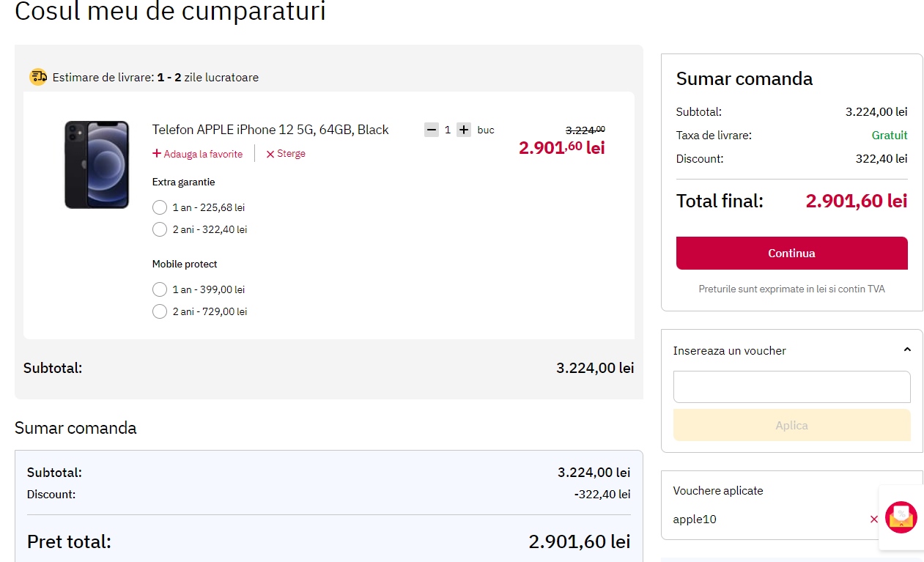The width and height of the screenshot is (924, 562).
Task: Choose Mobile protect 1 an - 399,00 lei
Action: point(160,289)
